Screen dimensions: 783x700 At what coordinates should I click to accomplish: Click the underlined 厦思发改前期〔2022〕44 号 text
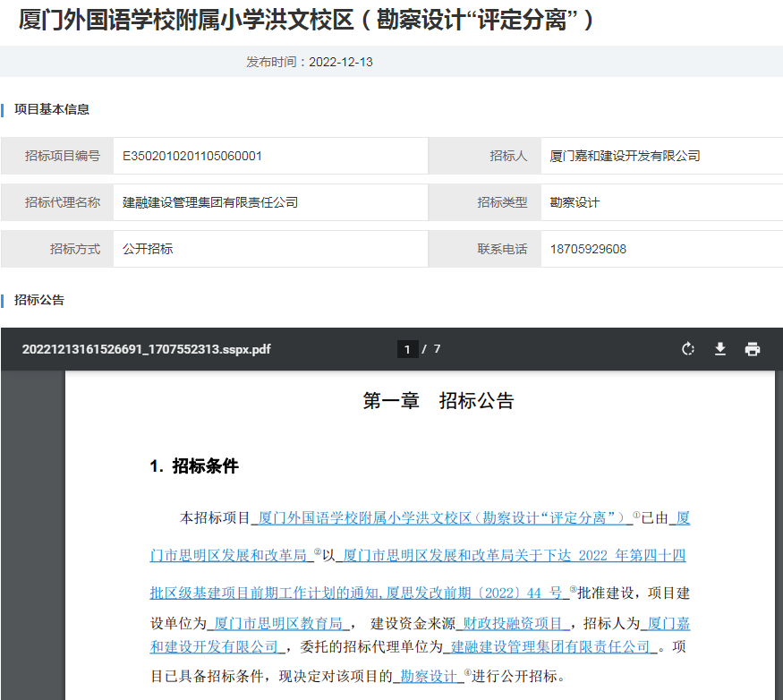(474, 593)
